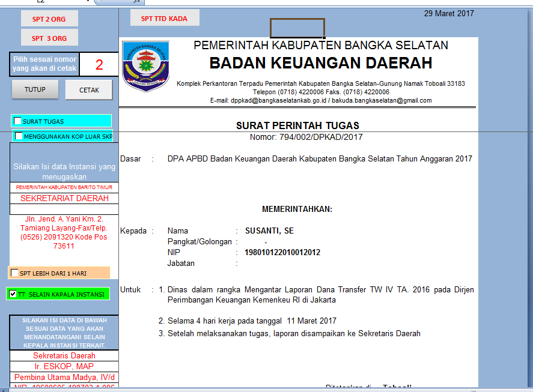Uncheck TT SELAIN KEPALA INSTANSI
Screen dimensions: 533x392
(x=13, y=294)
